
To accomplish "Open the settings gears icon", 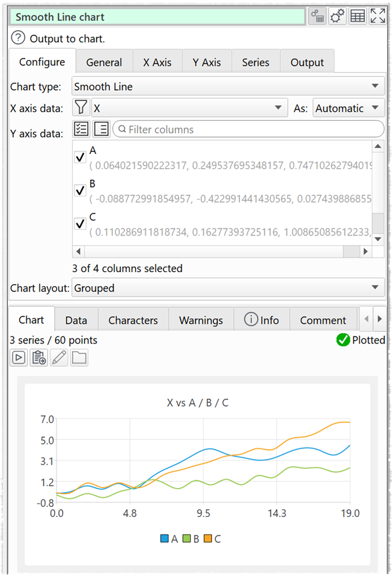I will [338, 17].
